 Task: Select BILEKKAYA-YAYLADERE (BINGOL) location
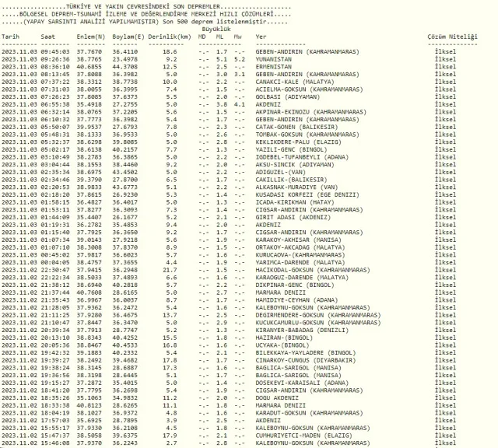point(306,353)
